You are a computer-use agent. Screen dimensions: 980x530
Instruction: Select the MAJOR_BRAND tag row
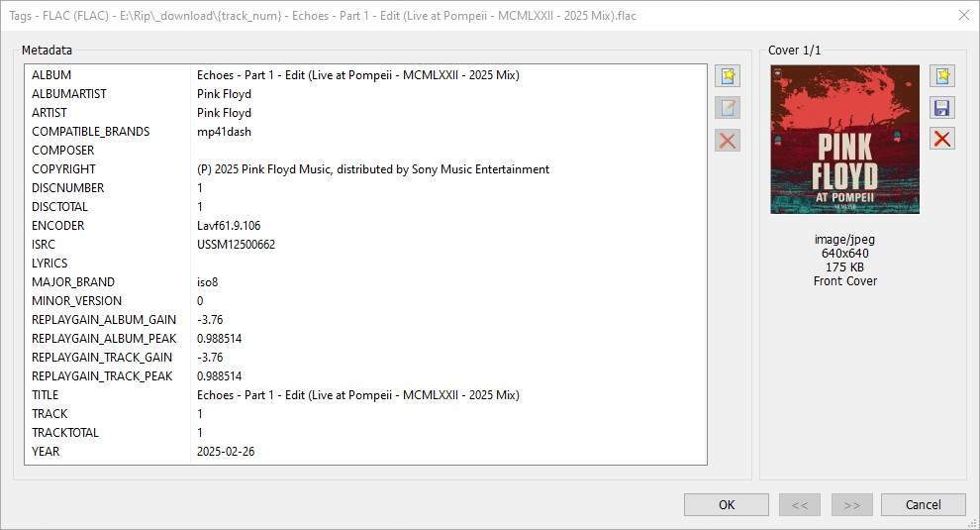365,282
